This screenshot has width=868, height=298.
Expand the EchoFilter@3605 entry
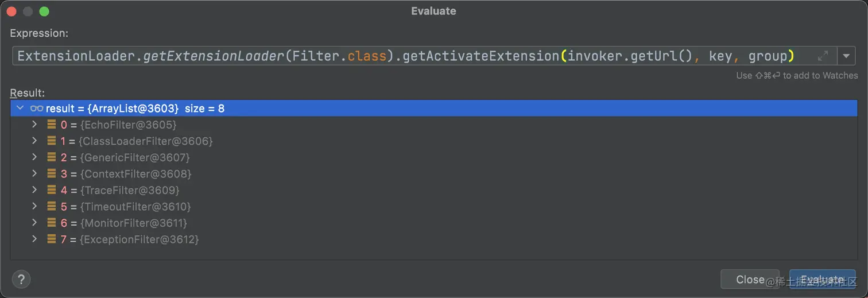(x=34, y=125)
